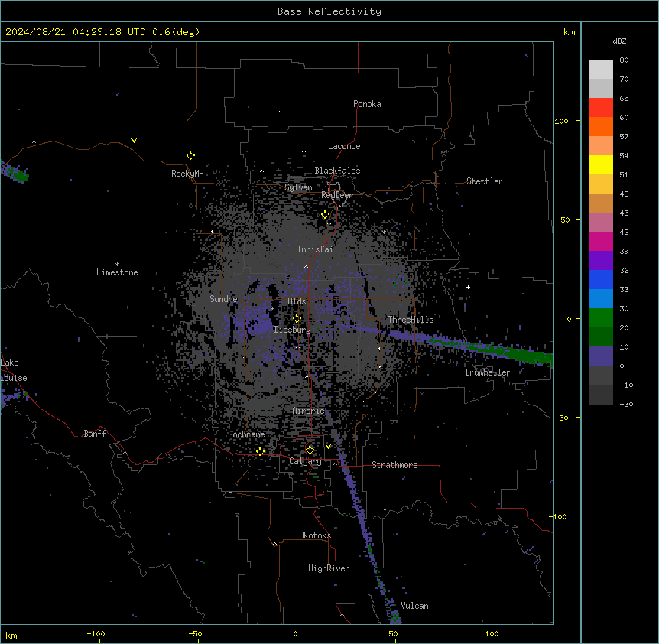
Task: Click the blue 33 dBZ legend swatch
Action: pyautogui.click(x=601, y=279)
